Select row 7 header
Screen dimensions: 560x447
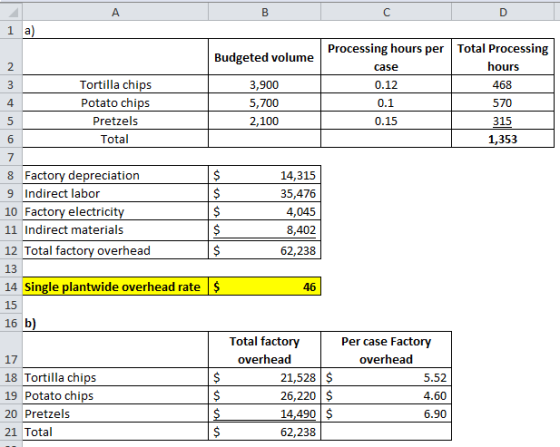point(11,157)
